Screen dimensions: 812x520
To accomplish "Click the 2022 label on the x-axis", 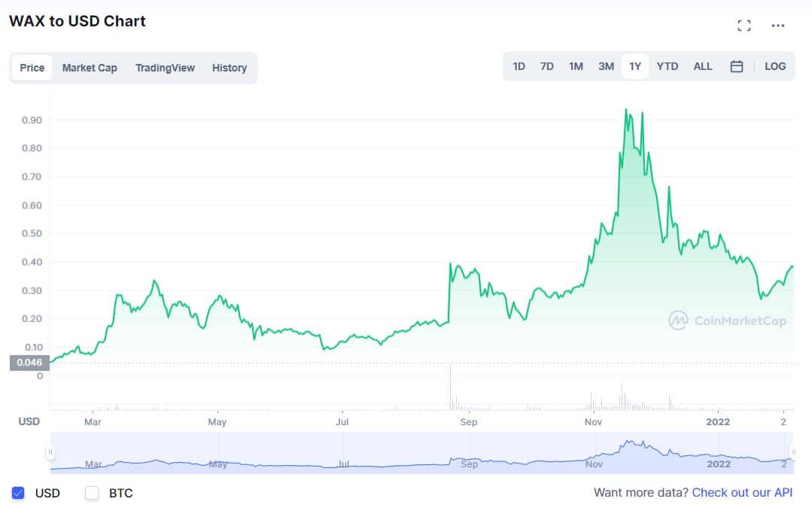I will point(718,422).
